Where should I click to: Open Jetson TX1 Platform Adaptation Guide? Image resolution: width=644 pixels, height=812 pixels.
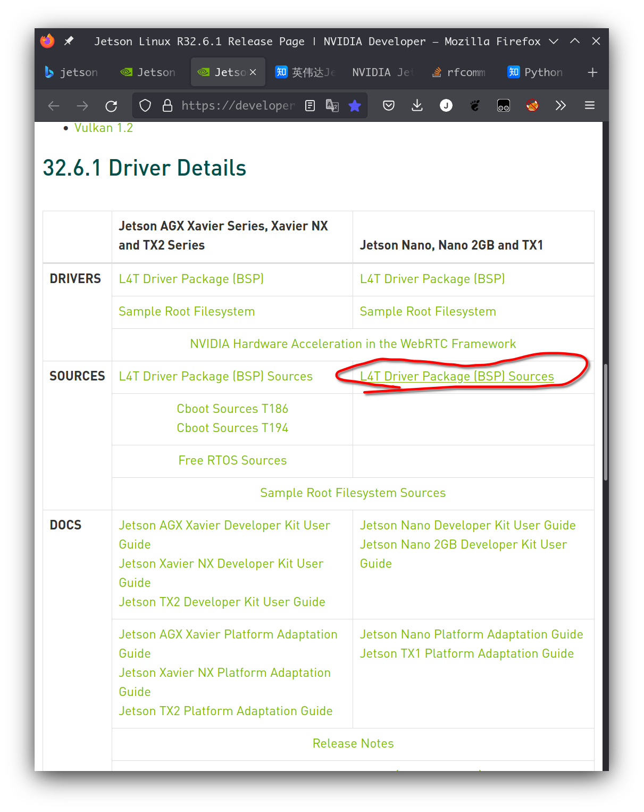pyautogui.click(x=467, y=654)
